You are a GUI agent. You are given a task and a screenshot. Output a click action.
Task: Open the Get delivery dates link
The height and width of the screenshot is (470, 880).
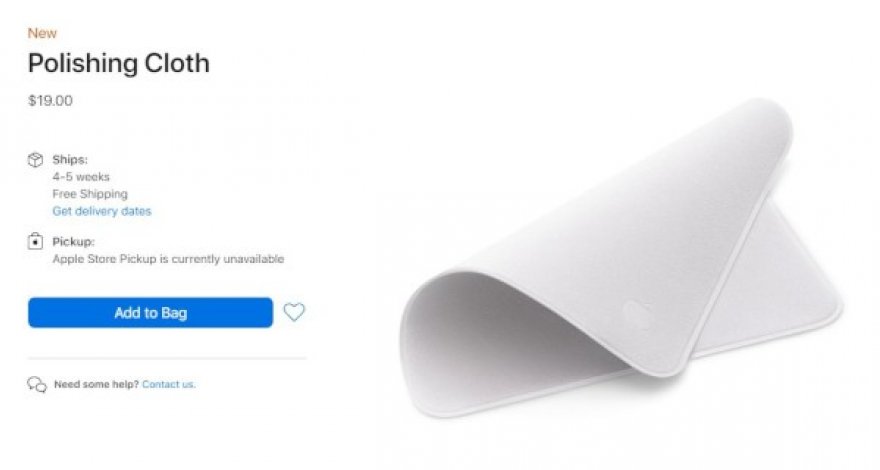click(x=102, y=211)
